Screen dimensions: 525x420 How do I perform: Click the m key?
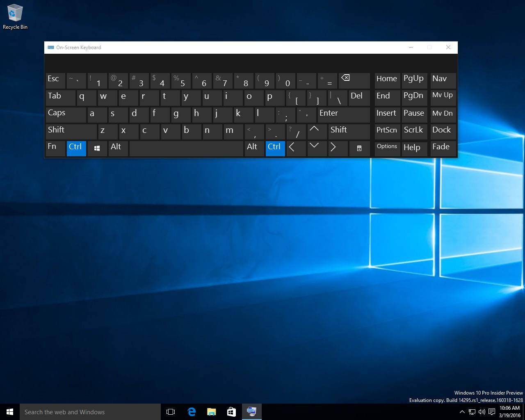pyautogui.click(x=233, y=132)
